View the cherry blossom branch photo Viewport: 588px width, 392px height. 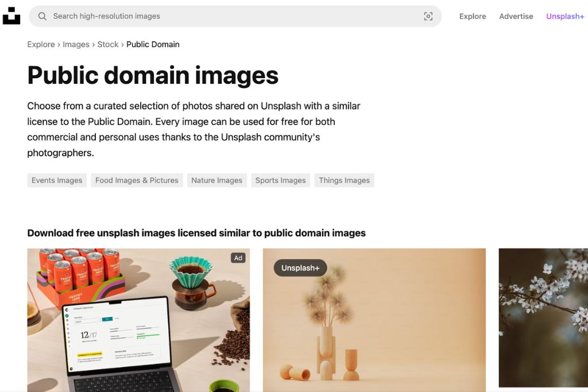[x=543, y=317]
